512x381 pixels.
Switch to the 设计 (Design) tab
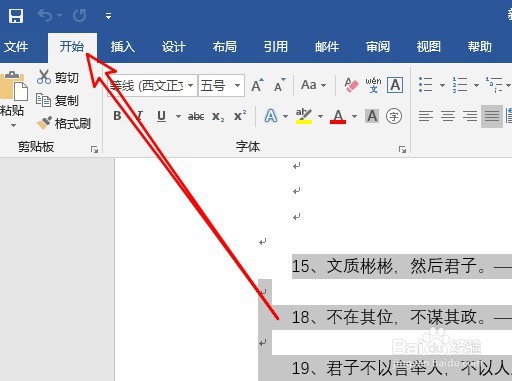[x=174, y=46]
